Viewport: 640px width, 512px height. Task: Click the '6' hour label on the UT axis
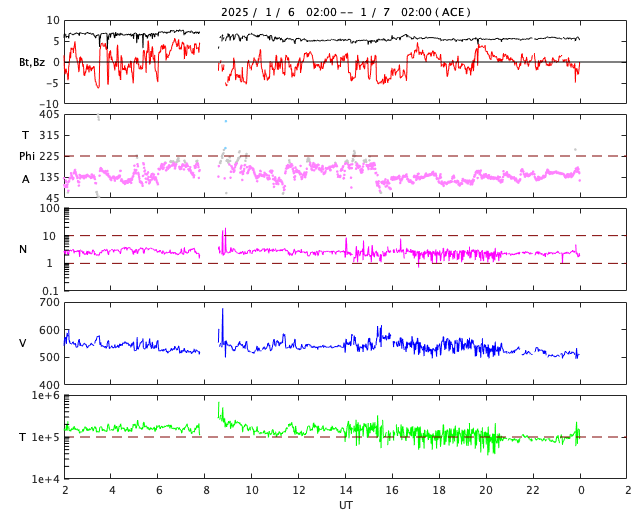click(x=159, y=490)
